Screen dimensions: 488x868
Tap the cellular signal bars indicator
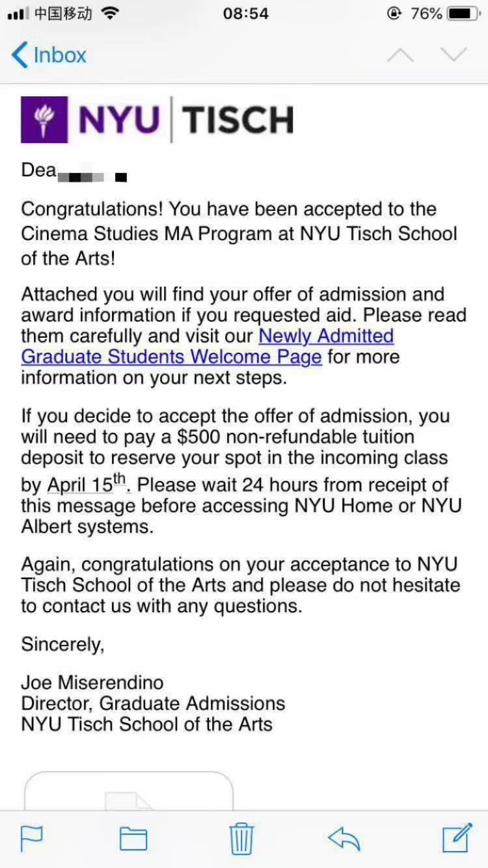click(x=18, y=14)
